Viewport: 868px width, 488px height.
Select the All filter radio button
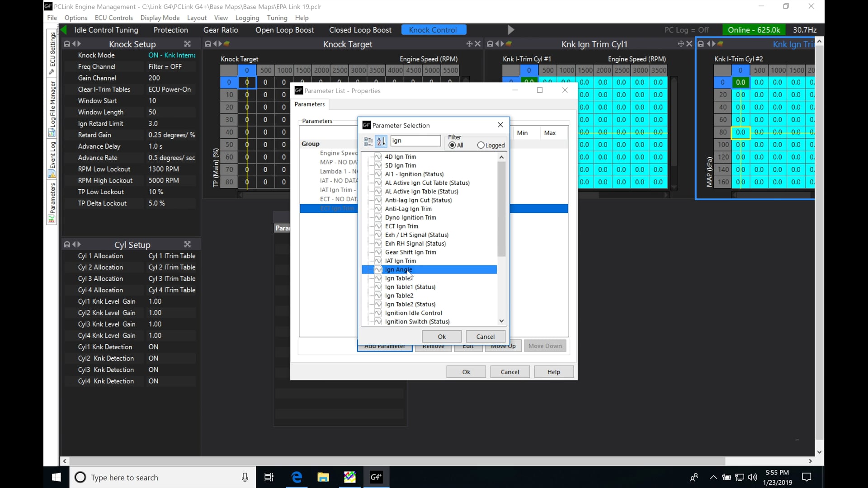(453, 145)
